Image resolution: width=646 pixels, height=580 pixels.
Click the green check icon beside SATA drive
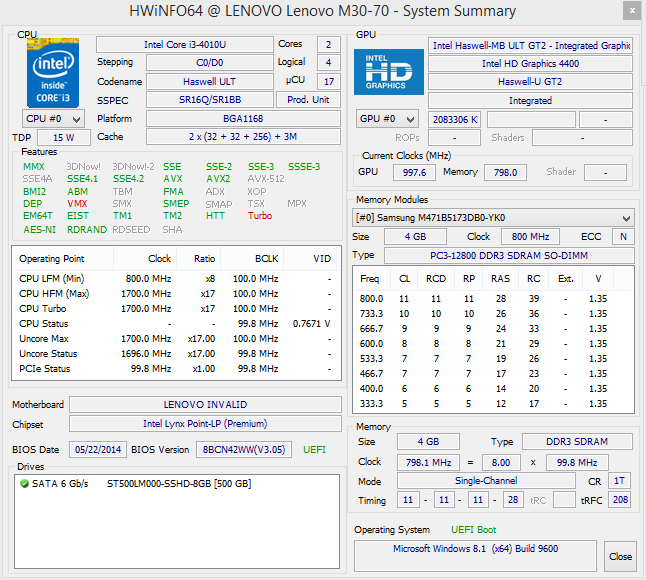tap(24, 484)
